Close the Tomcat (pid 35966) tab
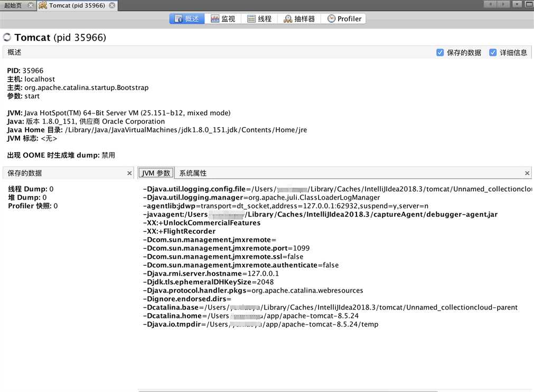Image resolution: width=534 pixels, height=392 pixels. tap(111, 5)
